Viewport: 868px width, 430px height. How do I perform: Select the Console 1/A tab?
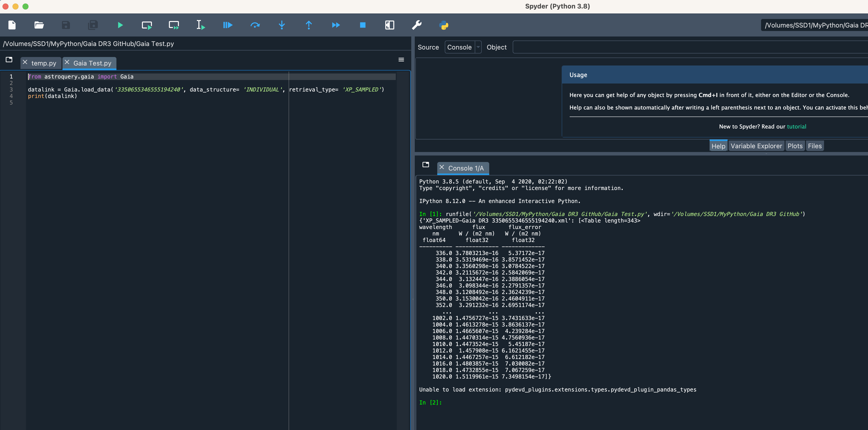coord(466,168)
